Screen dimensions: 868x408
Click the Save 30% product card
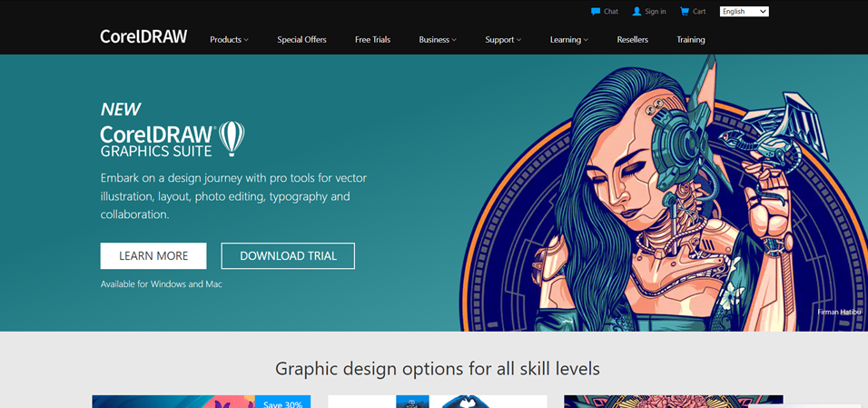pos(202,402)
